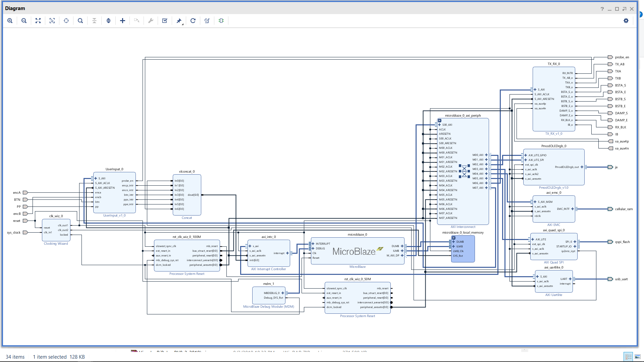Expand the microblaze_0_axi_periph block
644x362 pixels.
click(440, 121)
